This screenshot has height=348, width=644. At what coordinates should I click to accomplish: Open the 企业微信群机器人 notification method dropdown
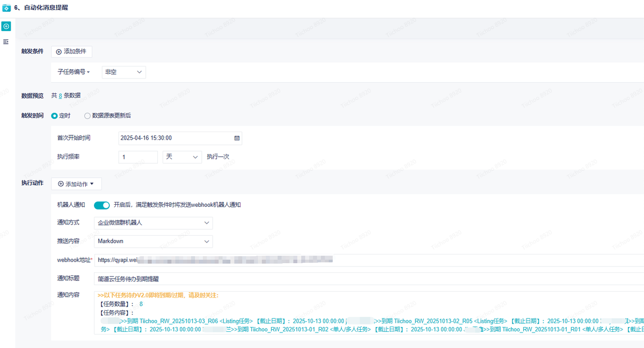pos(153,222)
